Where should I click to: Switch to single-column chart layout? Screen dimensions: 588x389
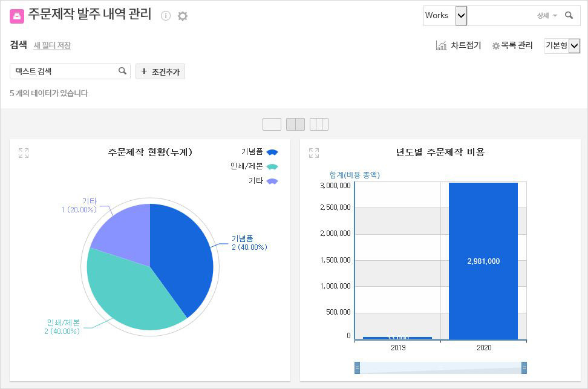point(272,124)
